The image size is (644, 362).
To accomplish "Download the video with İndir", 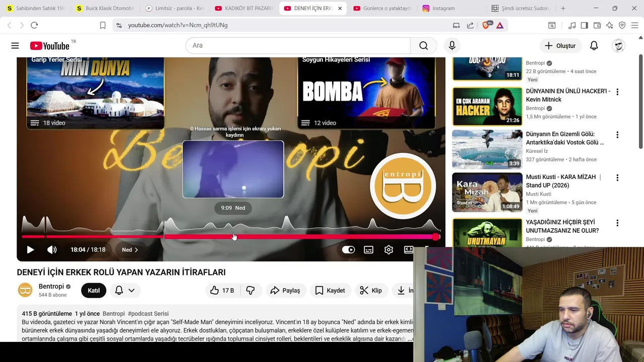I will pyautogui.click(x=403, y=291).
